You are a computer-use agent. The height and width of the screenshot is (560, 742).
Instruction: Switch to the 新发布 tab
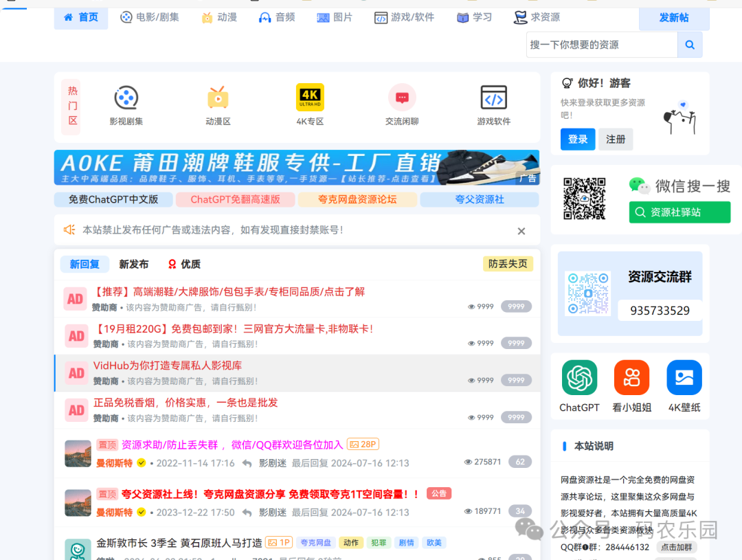coord(133,264)
